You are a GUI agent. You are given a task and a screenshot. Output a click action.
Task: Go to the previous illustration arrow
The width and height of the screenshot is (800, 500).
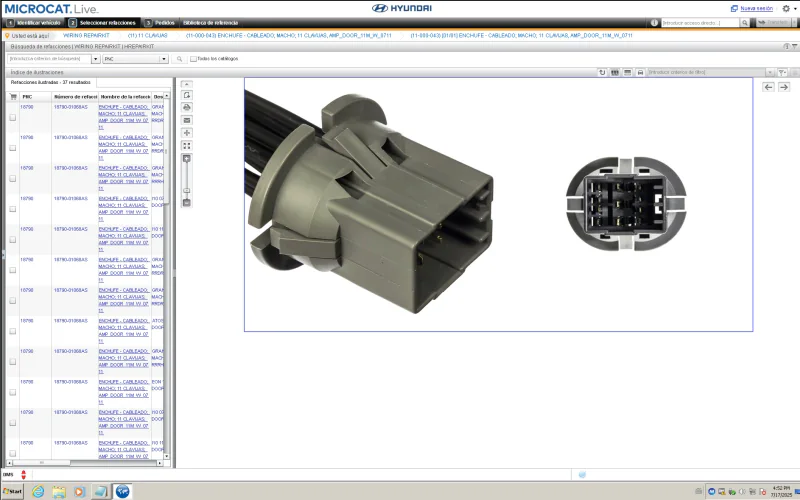pos(769,87)
